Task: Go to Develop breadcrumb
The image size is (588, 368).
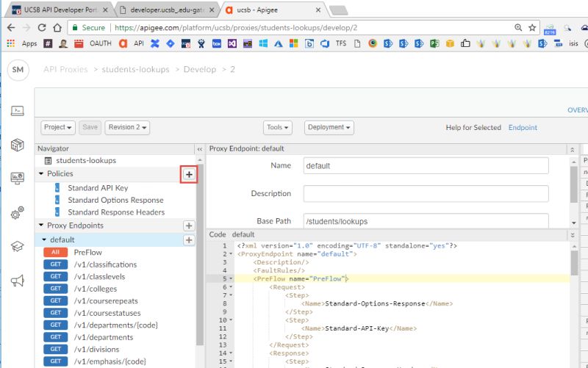Action: pyautogui.click(x=199, y=69)
